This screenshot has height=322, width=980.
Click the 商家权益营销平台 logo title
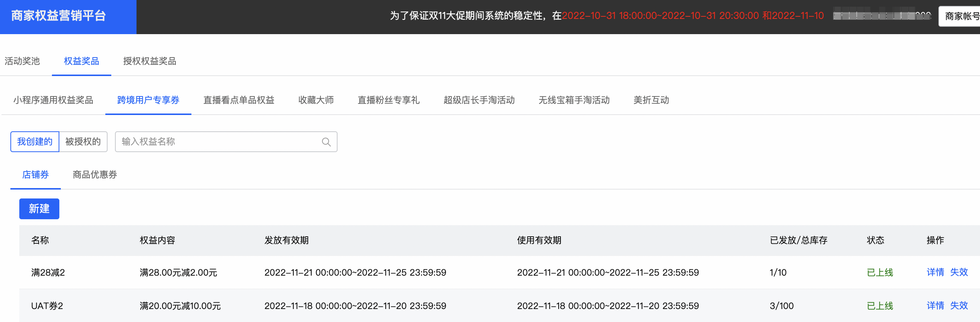58,16
